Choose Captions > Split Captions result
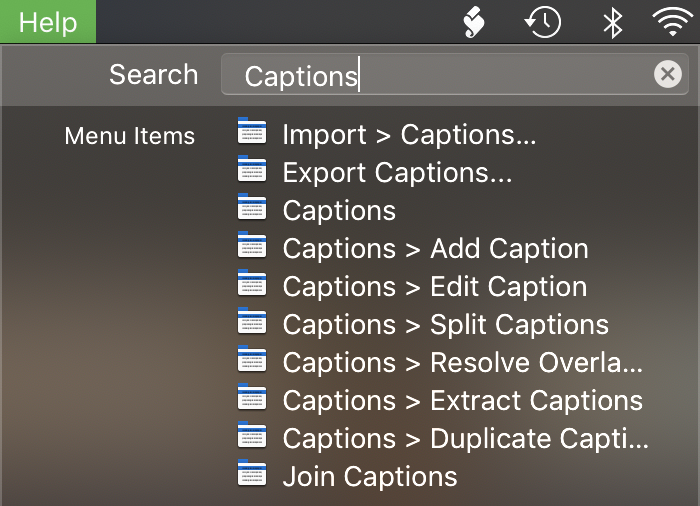Image resolution: width=700 pixels, height=506 pixels. (x=445, y=325)
